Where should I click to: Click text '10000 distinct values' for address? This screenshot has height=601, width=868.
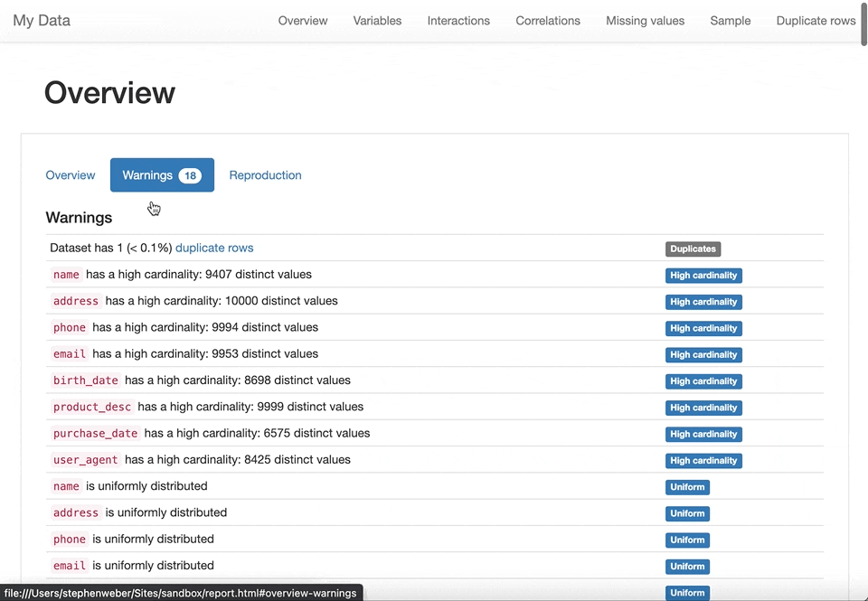(281, 301)
